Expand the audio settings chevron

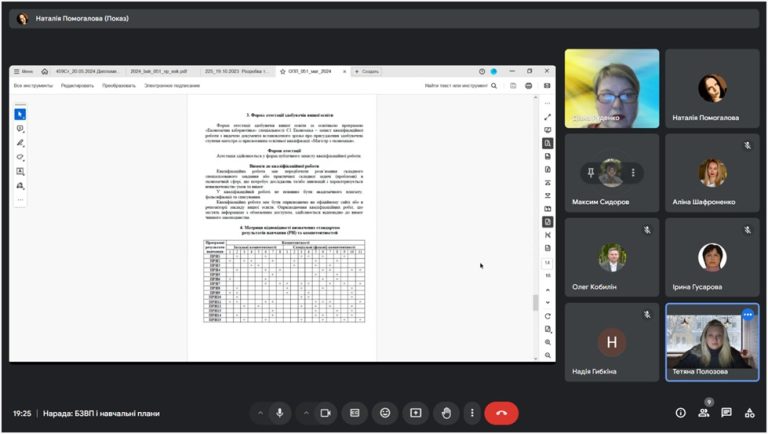260,413
